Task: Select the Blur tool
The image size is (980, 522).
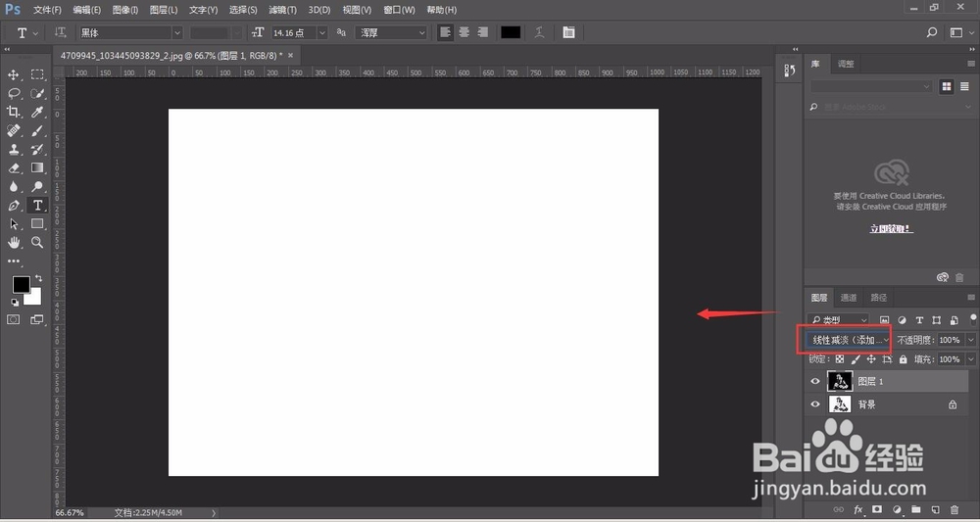Action: 13,187
